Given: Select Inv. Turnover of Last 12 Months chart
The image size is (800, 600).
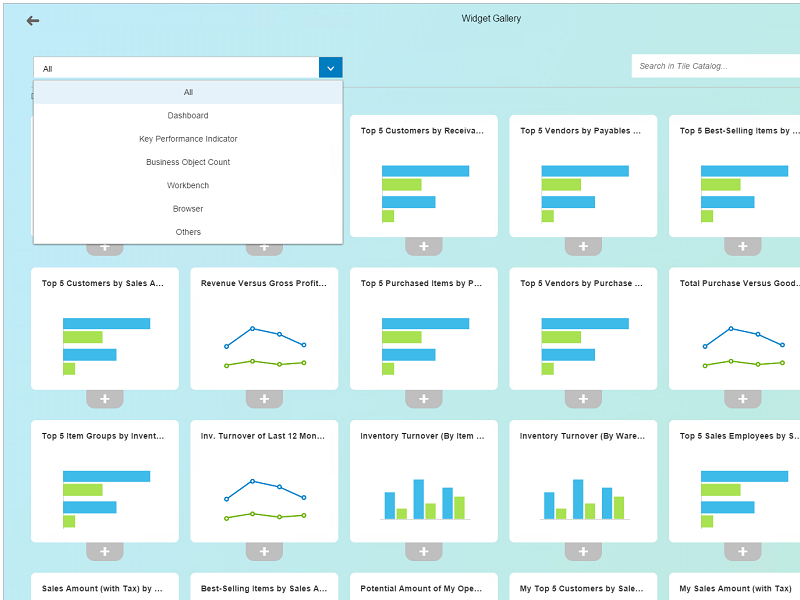Looking at the screenshot, I should [264, 481].
